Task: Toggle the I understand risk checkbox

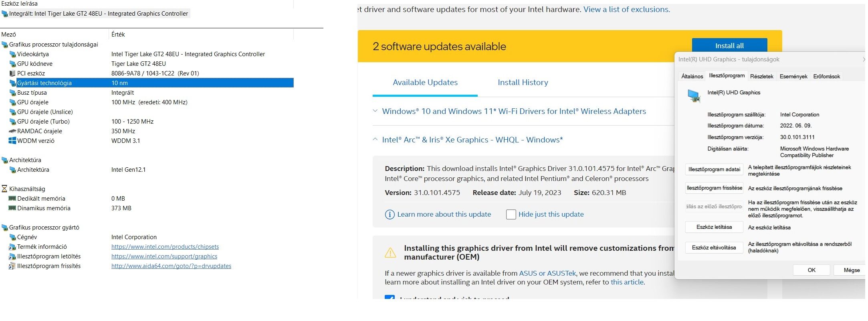Action: coord(390,297)
